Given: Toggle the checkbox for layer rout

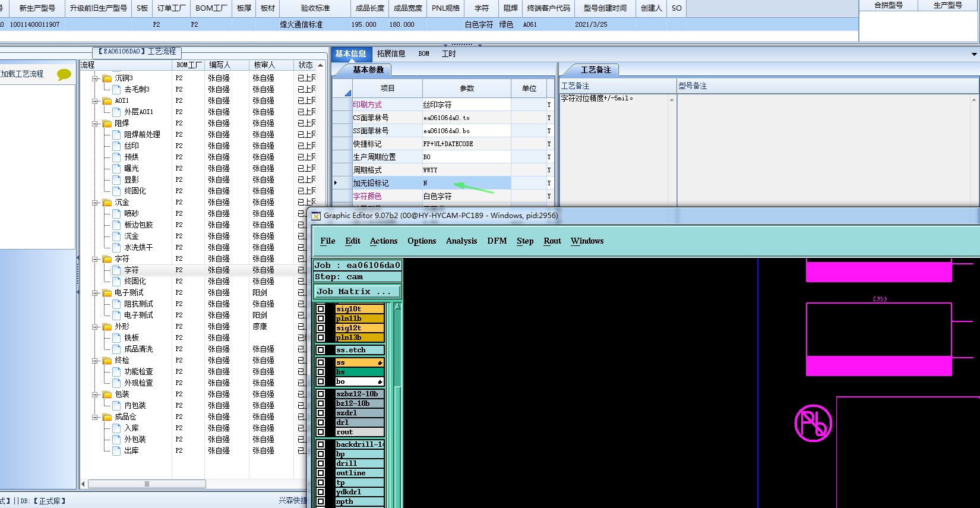Looking at the screenshot, I should tap(321, 432).
